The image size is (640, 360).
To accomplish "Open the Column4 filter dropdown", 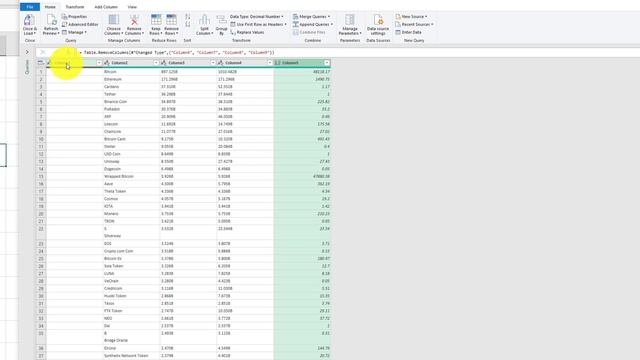I will click(270, 63).
